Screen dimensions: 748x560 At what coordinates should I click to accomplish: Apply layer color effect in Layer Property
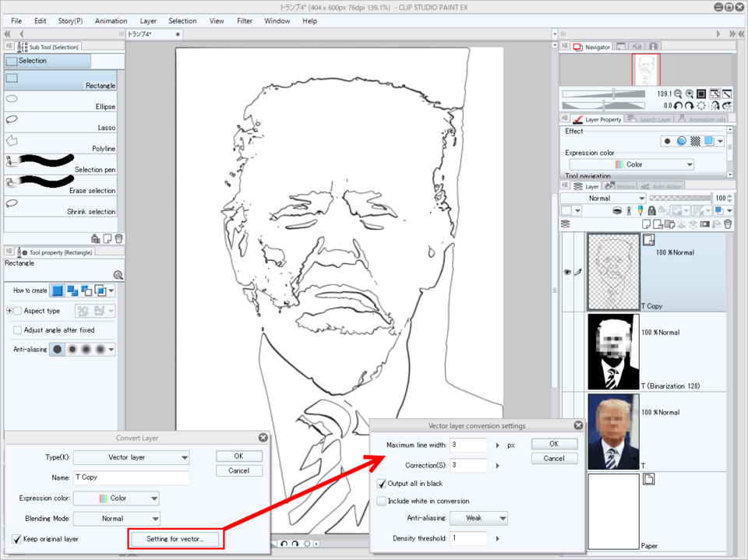(709, 141)
